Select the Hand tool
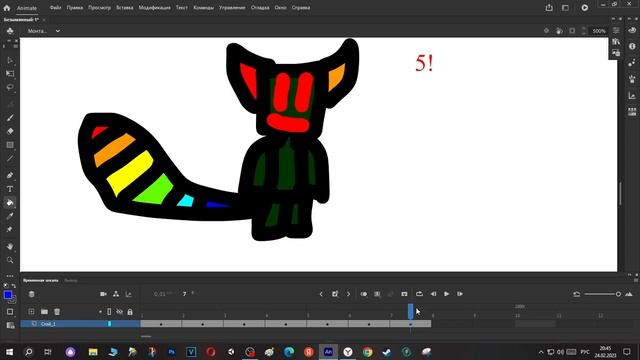 10,247
